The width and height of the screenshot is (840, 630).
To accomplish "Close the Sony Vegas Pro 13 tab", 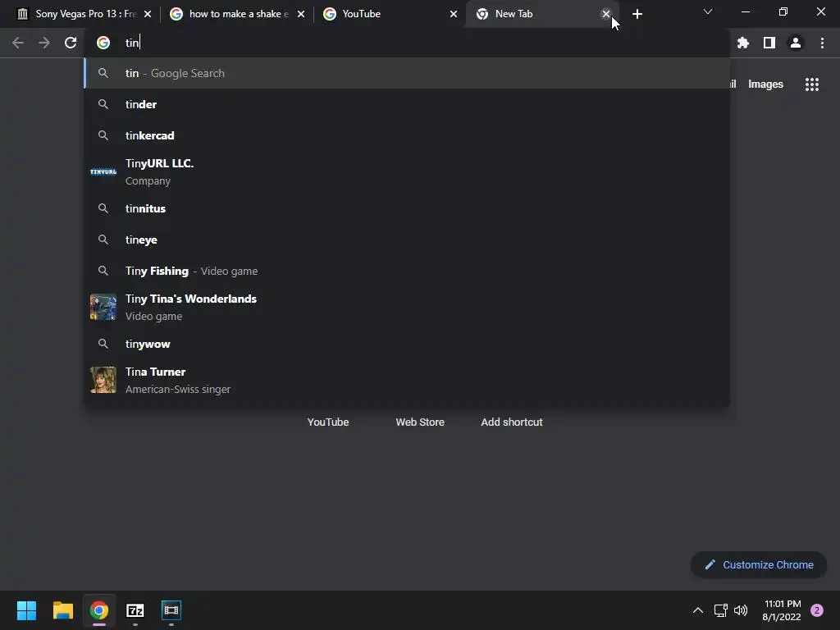I will (x=148, y=14).
